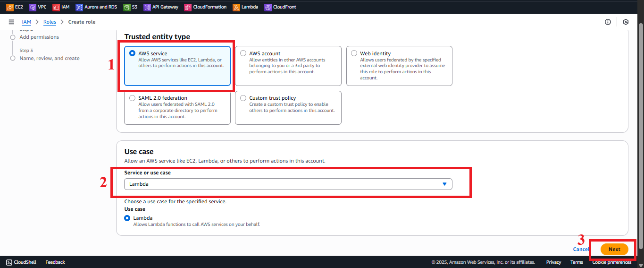Open the info panel icon
Viewport: 644px width, 268px height.
click(608, 22)
